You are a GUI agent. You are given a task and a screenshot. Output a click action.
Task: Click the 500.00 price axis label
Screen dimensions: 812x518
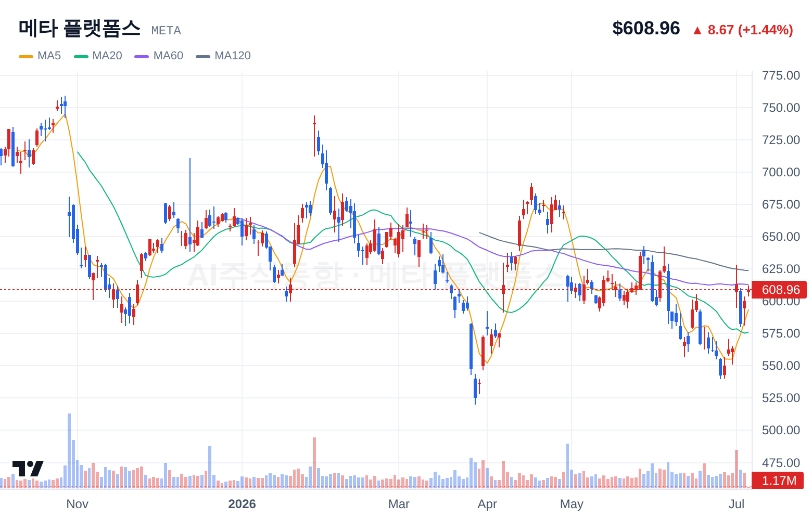[781, 430]
